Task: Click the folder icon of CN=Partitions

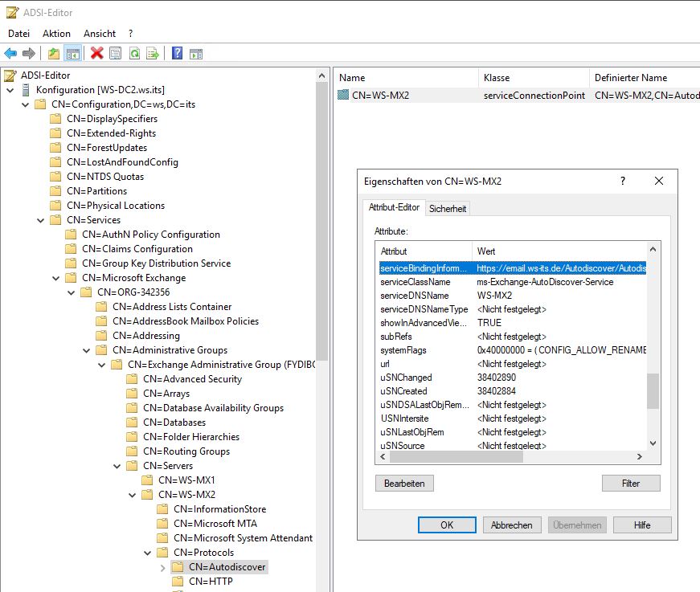Action: click(55, 191)
